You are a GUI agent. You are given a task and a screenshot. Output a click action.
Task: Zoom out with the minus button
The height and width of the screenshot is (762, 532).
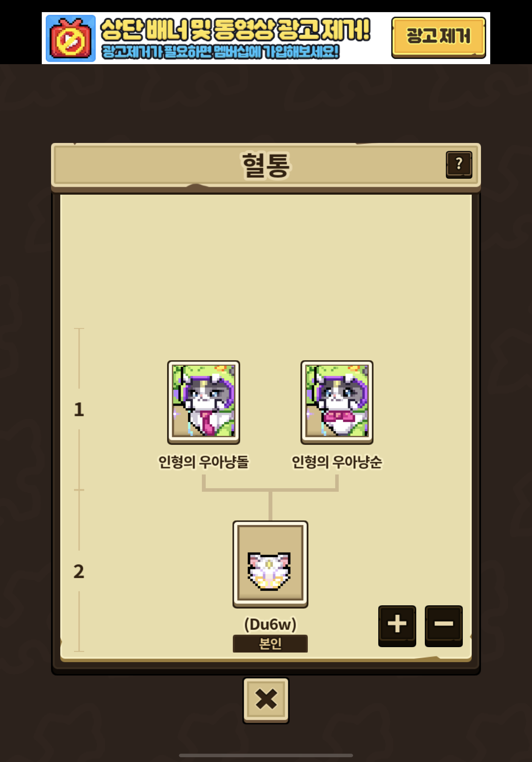(x=443, y=626)
